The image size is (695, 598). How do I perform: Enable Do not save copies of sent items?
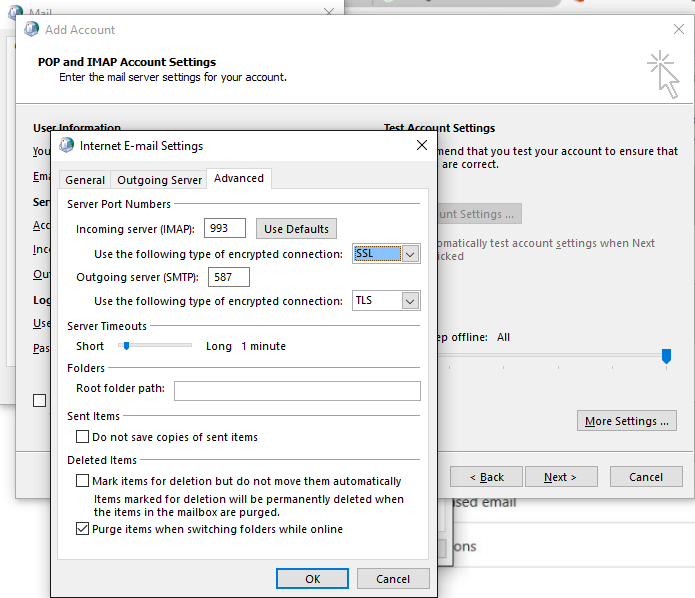pos(83,437)
